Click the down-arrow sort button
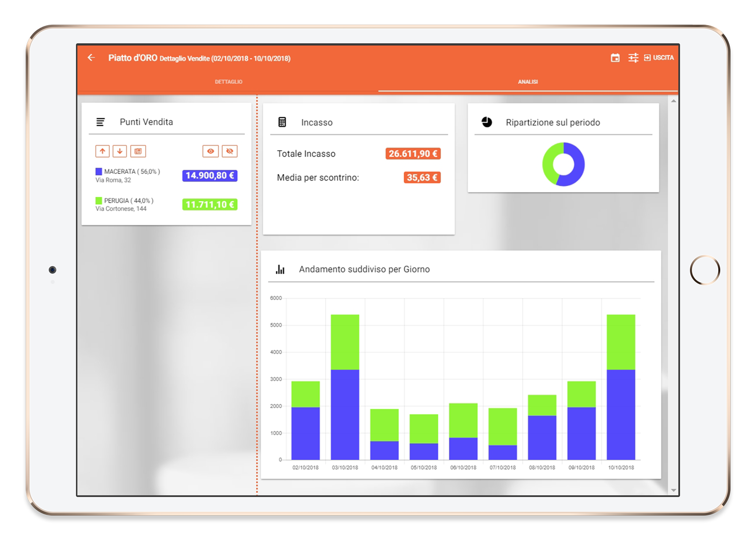This screenshot has height=540, width=756. point(120,151)
